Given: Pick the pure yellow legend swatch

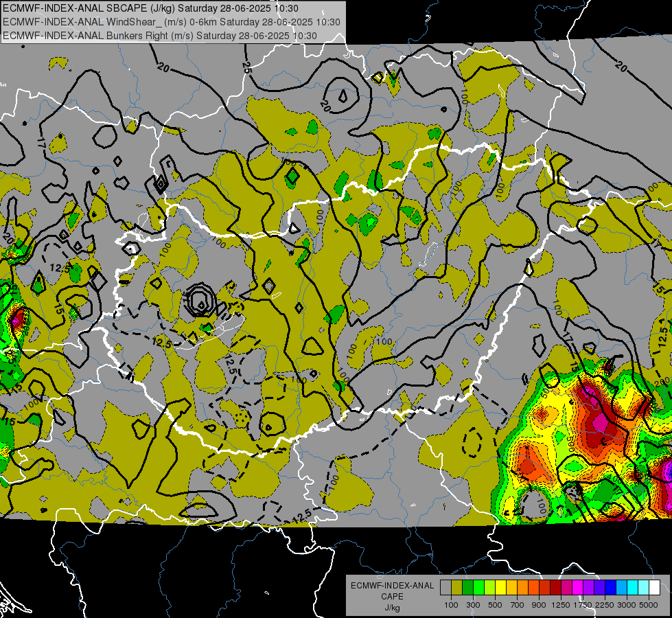Looking at the screenshot, I should click(x=500, y=587).
